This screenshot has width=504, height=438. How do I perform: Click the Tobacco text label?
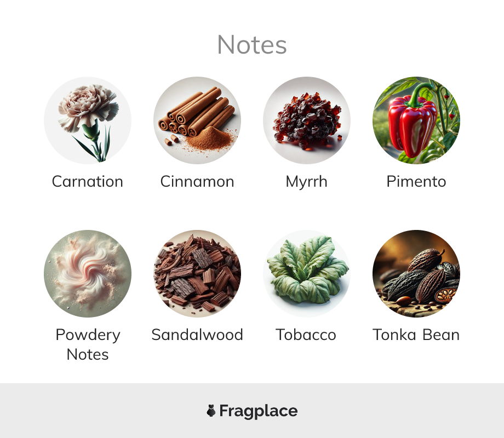[x=306, y=335]
